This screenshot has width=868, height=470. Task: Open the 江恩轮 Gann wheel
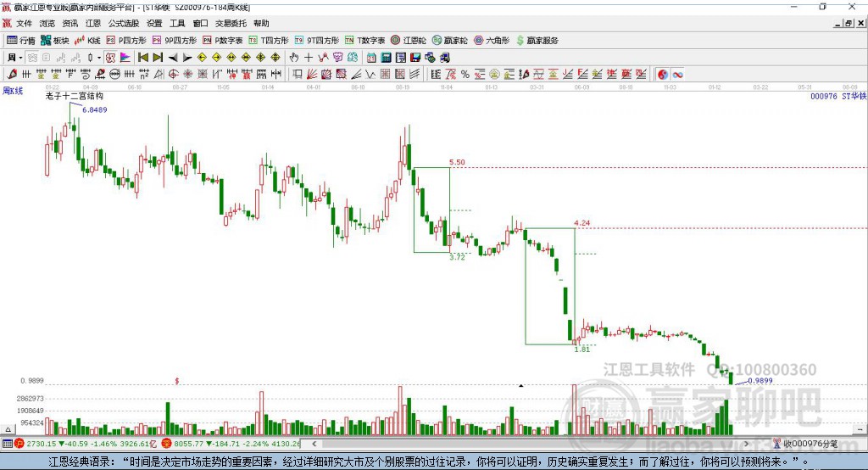pyautogui.click(x=409, y=41)
